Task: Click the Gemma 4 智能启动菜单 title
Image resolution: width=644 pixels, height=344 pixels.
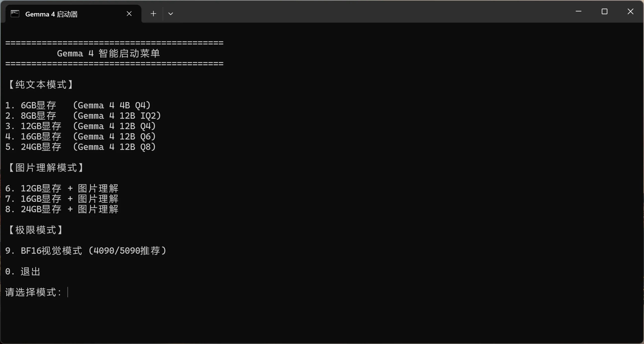Action: [108, 53]
